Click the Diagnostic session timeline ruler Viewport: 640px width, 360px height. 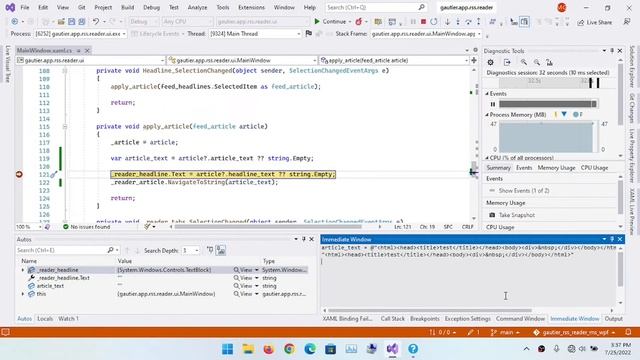[550, 83]
